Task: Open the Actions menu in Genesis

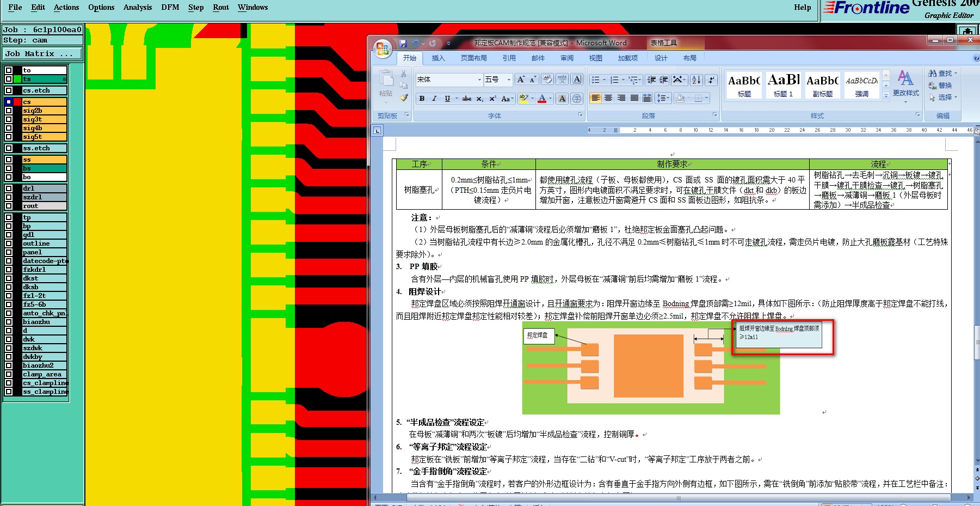Action: pos(66,7)
